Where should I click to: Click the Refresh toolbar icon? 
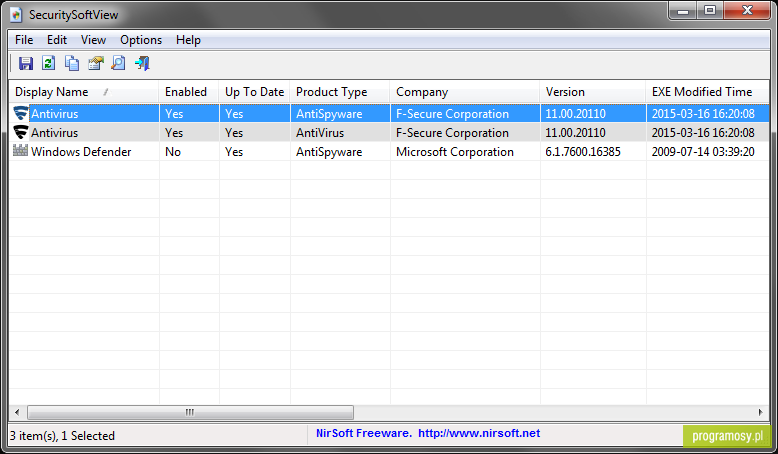pyautogui.click(x=49, y=63)
